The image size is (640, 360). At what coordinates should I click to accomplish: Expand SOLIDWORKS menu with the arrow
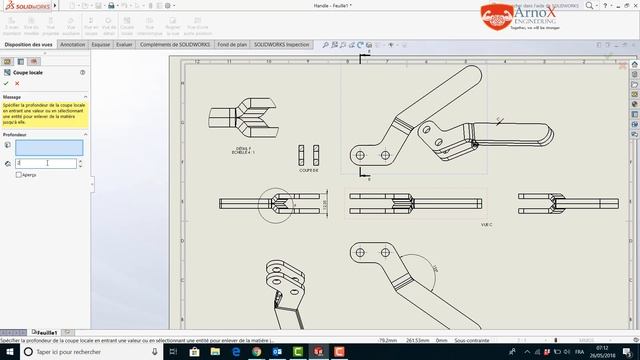pos(55,6)
